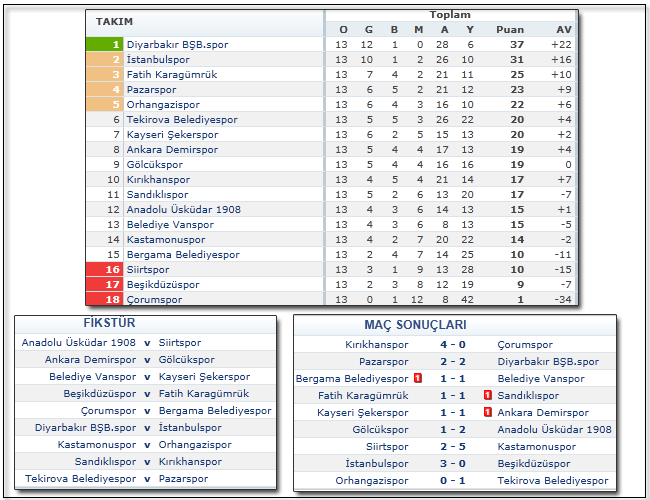
Task: Click the Toplam header above the stats
Action: pyautogui.click(x=450, y=15)
